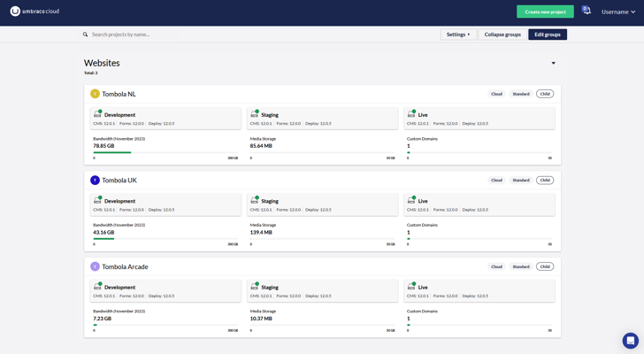Click Tombola UK Staging environment icon
The width and height of the screenshot is (644, 354).
click(255, 200)
